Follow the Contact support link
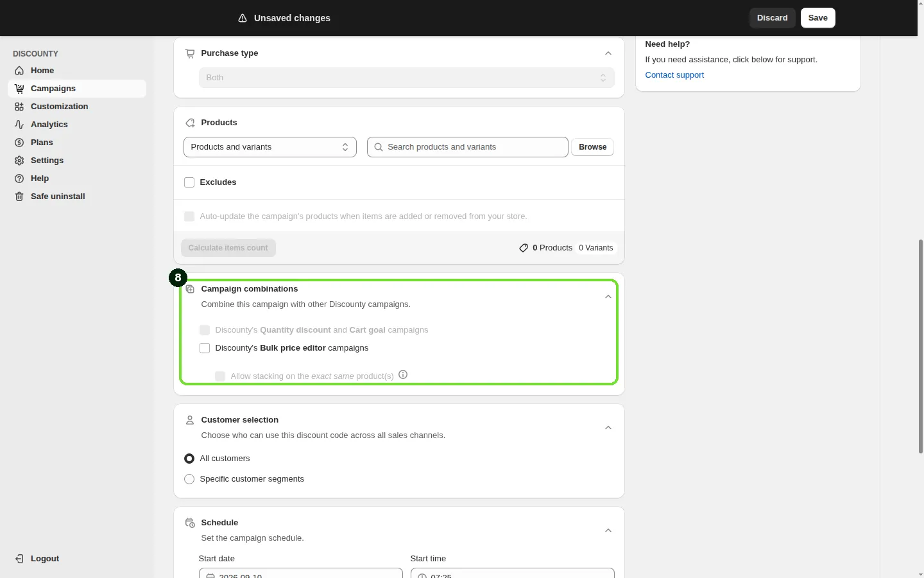 (x=674, y=75)
